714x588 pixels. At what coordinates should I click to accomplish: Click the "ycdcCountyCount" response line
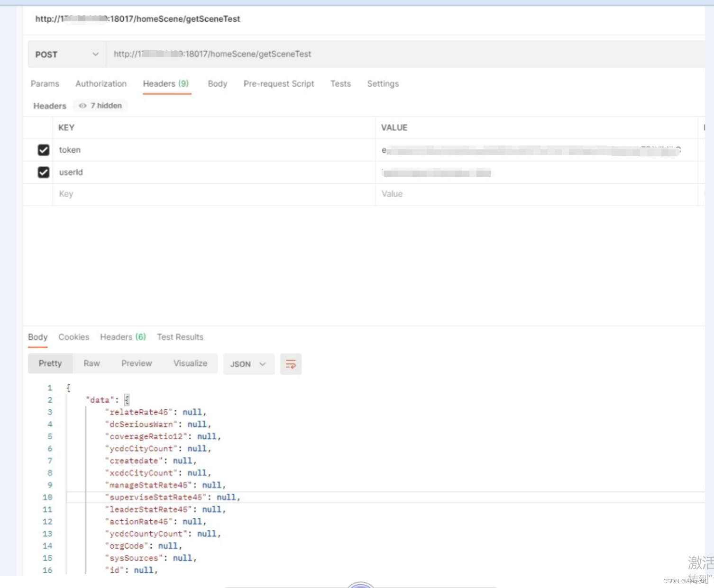pyautogui.click(x=163, y=534)
